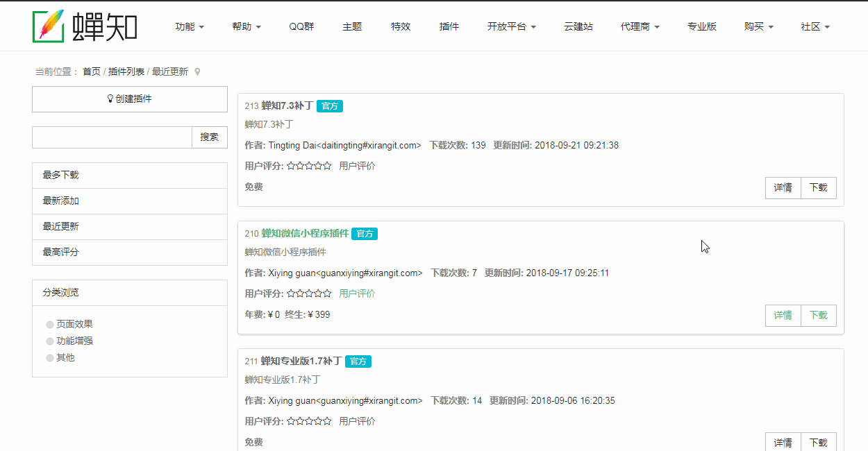Click 下载 for 蝉知专业版1.7补丁
Image resolution: width=868 pixels, height=451 pixels.
tap(819, 442)
